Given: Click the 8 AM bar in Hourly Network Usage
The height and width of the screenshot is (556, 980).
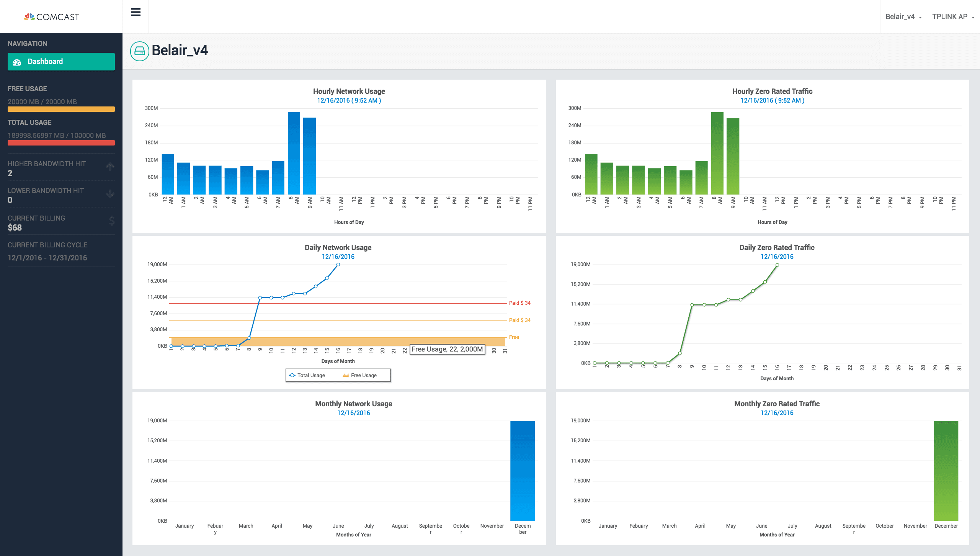Looking at the screenshot, I should tap(294, 153).
